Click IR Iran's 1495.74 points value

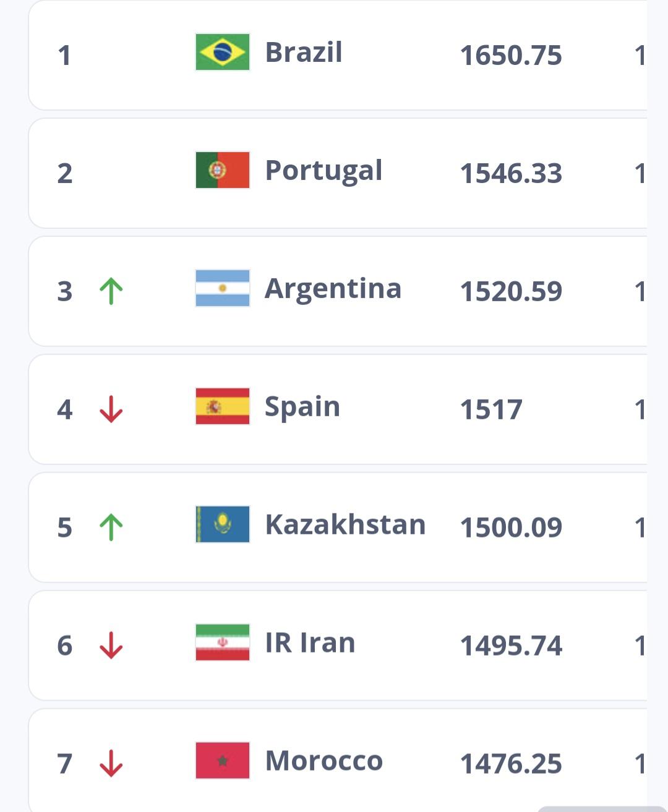tap(511, 646)
